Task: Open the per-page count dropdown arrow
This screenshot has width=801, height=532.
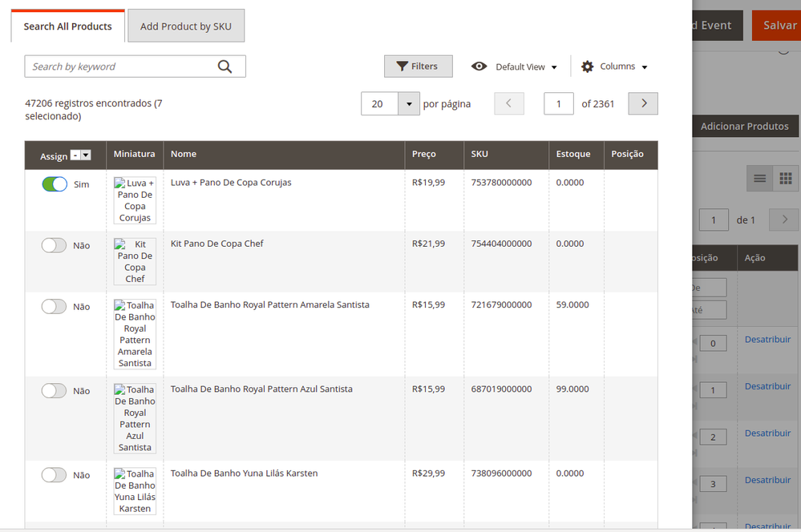Action: coord(409,104)
